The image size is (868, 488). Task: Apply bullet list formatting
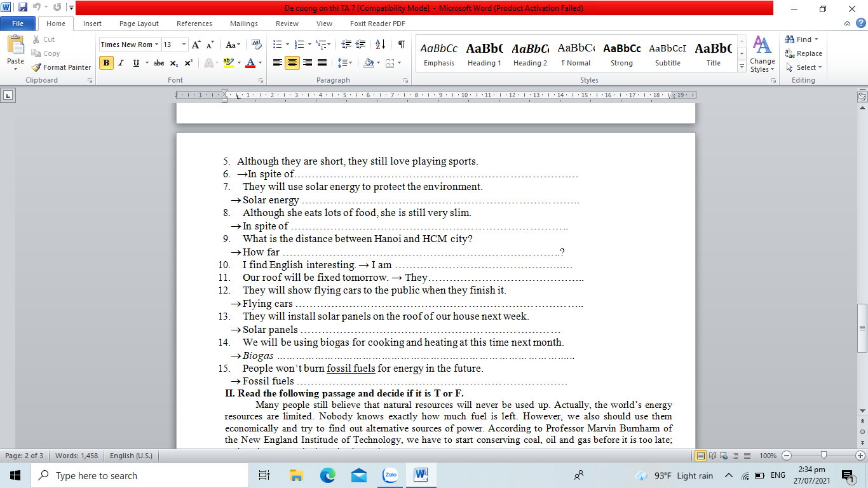point(277,44)
